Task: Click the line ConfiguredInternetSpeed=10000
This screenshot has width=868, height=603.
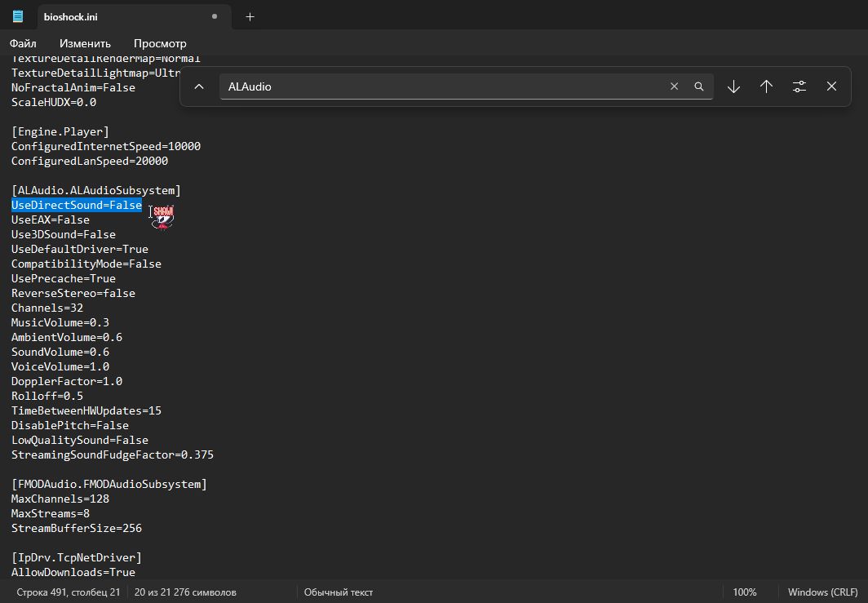Action: click(x=106, y=146)
